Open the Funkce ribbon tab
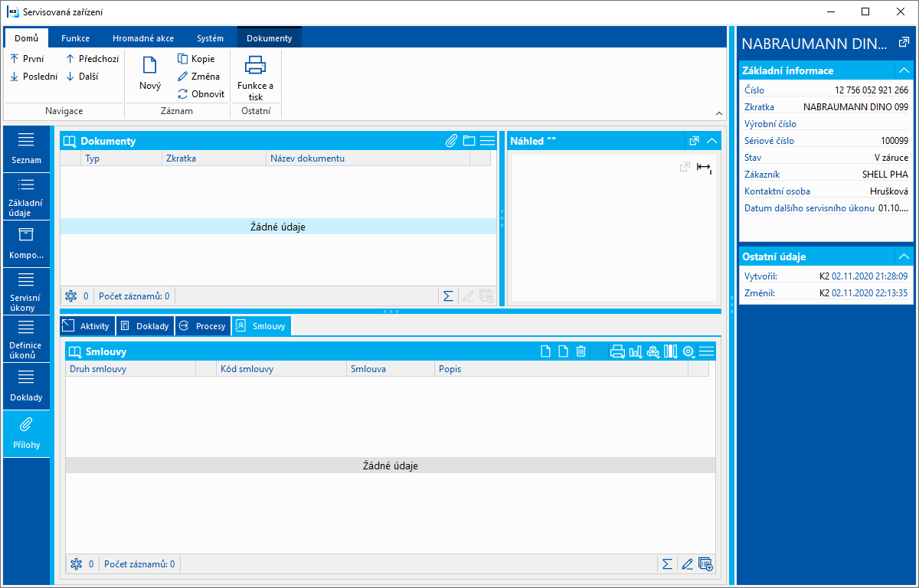 point(76,38)
